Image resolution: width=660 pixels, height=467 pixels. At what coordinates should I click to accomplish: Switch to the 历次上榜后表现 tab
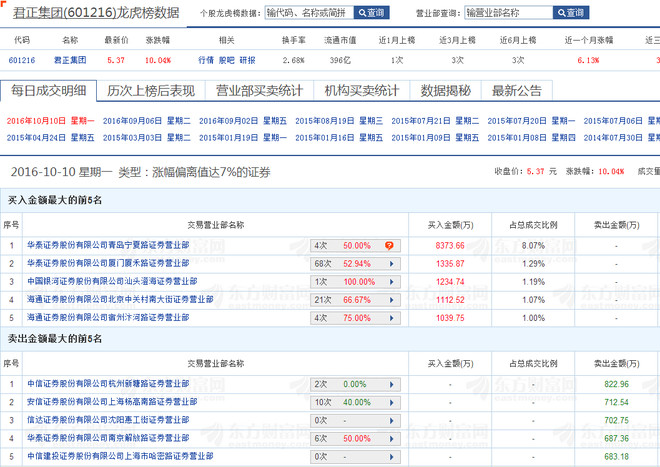coord(151,91)
